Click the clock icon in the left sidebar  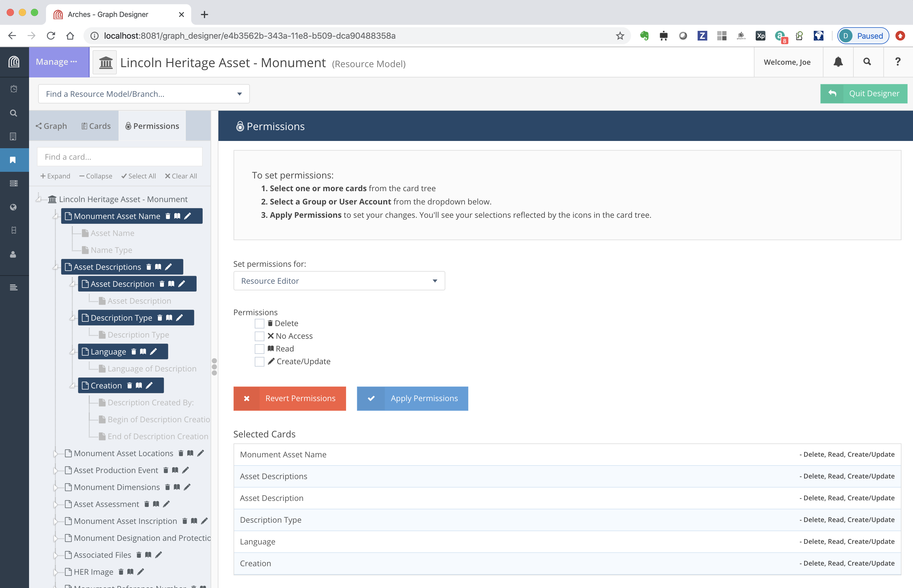pyautogui.click(x=14, y=89)
